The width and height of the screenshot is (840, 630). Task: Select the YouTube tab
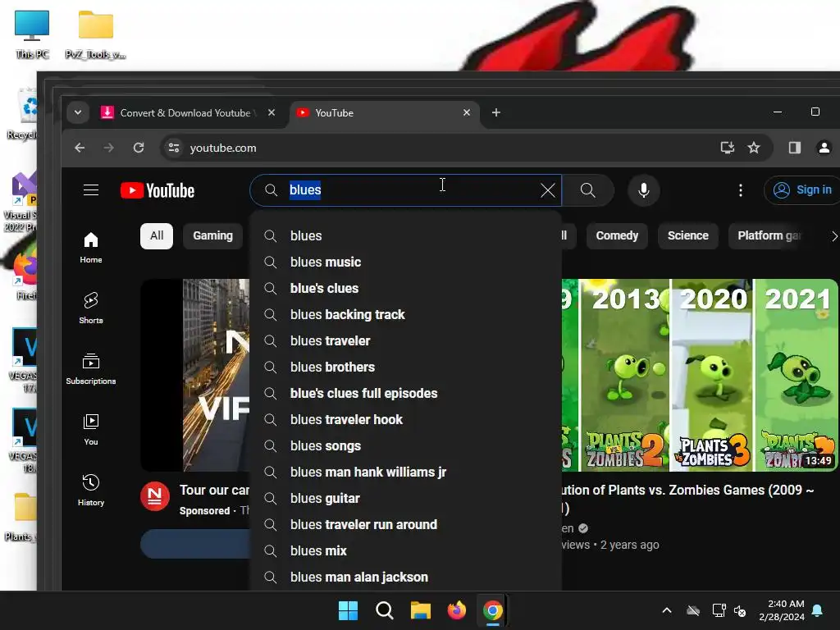click(x=384, y=112)
